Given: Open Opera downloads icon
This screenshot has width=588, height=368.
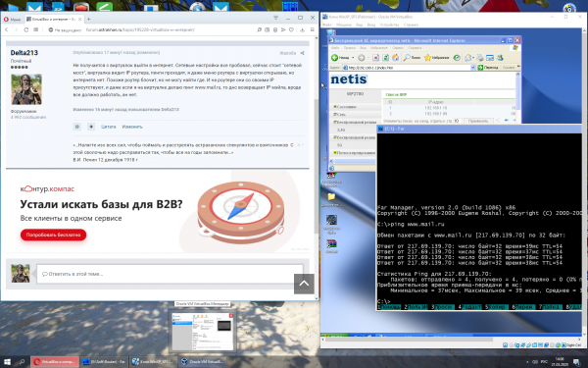Looking at the screenshot, I should coord(302,29).
